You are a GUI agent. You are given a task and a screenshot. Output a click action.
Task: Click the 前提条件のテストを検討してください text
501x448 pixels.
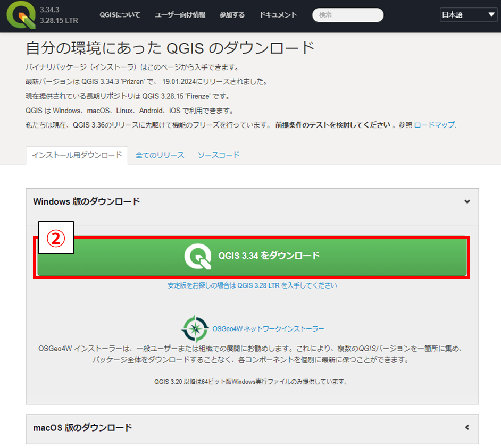click(x=332, y=125)
